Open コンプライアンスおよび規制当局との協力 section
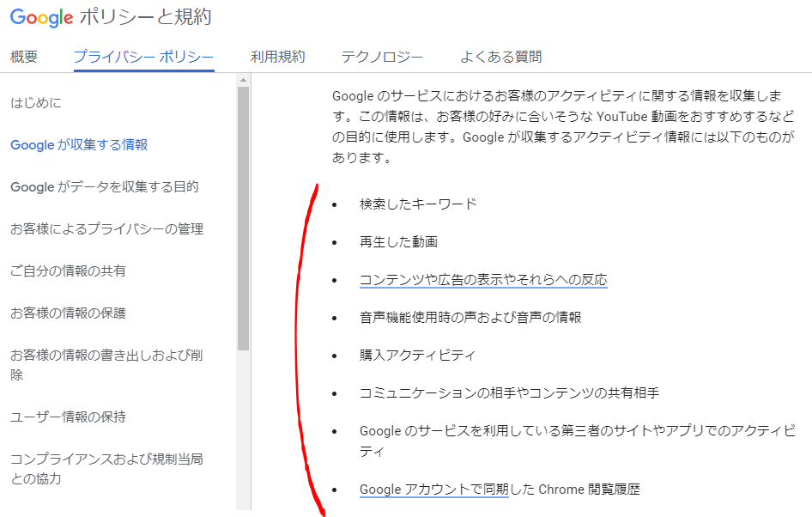This screenshot has height=517, width=812. point(106,468)
